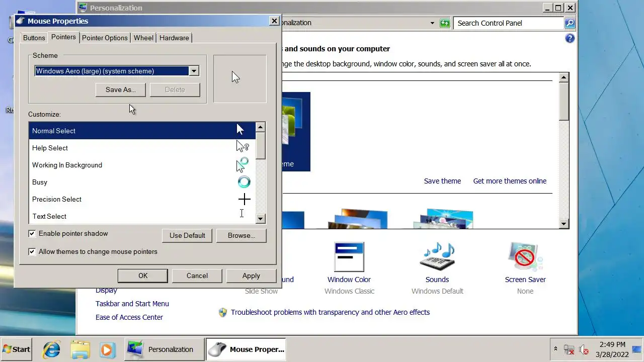Click the Text Select I-beam icon
The image size is (644, 362).
[242, 214]
